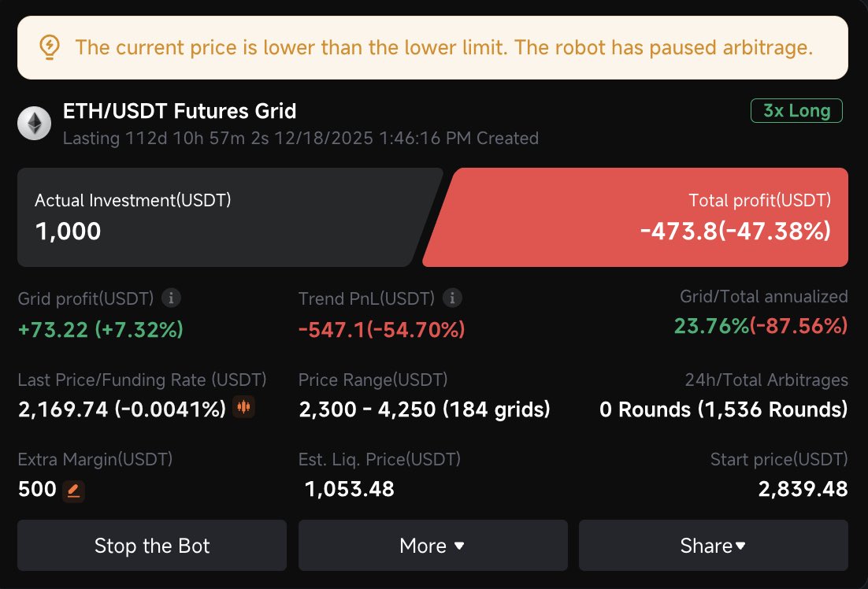Screen dimensions: 868x589
Task: Select the paused arbitrage warning message
Action: pos(443,47)
